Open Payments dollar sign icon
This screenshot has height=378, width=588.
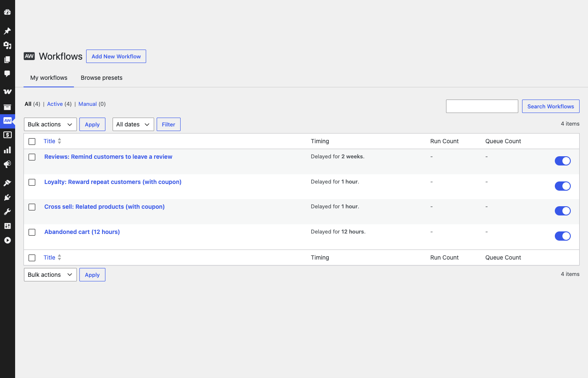[x=7, y=135]
